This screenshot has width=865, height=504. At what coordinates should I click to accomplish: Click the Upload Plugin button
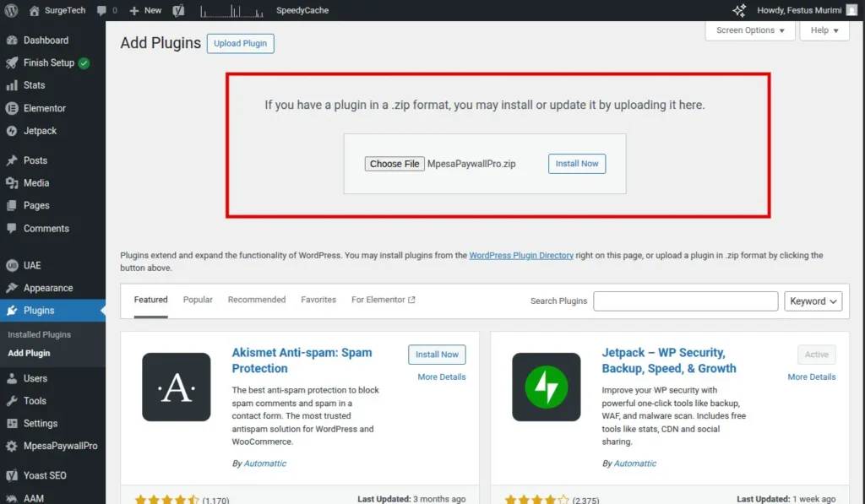(x=240, y=44)
